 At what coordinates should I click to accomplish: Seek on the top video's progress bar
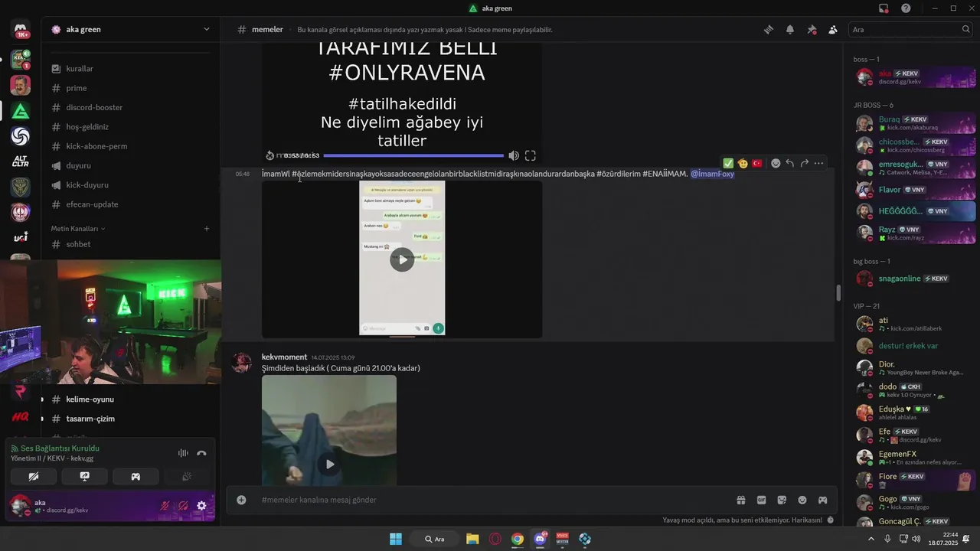tap(413, 155)
